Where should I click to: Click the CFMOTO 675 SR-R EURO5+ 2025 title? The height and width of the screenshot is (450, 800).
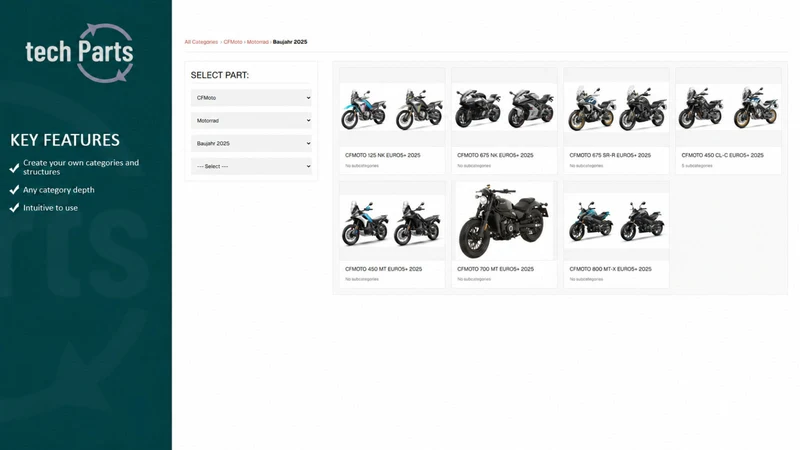tap(610, 155)
